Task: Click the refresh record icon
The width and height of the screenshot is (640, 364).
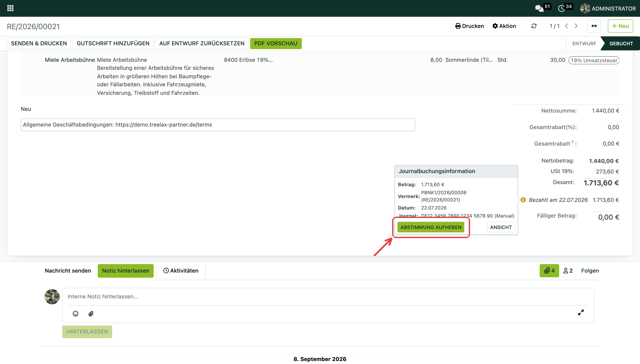Action: click(x=534, y=26)
